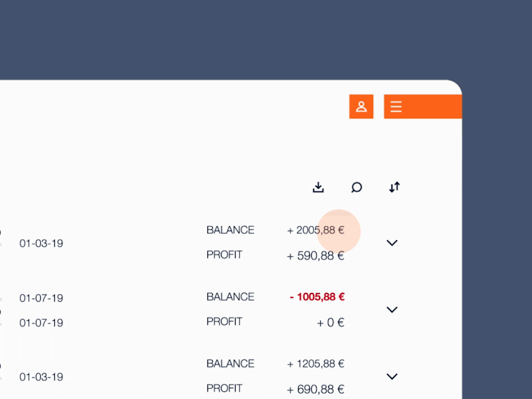Select the PROFIT label of the second row

pyautogui.click(x=224, y=321)
